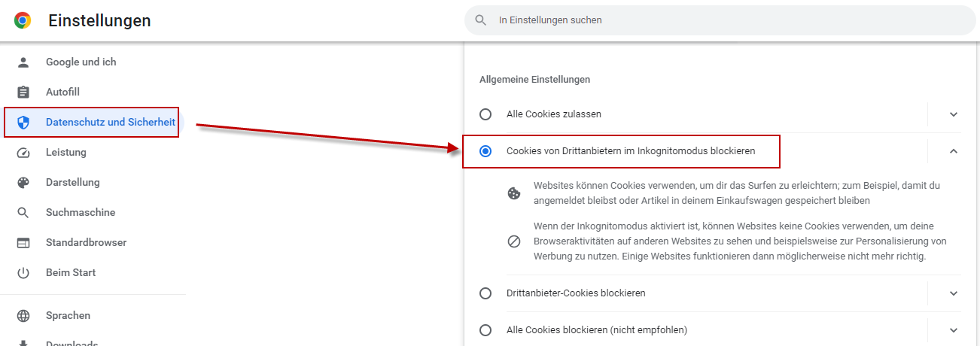Click the Datenschutz und Sicherheit shield icon

23,122
